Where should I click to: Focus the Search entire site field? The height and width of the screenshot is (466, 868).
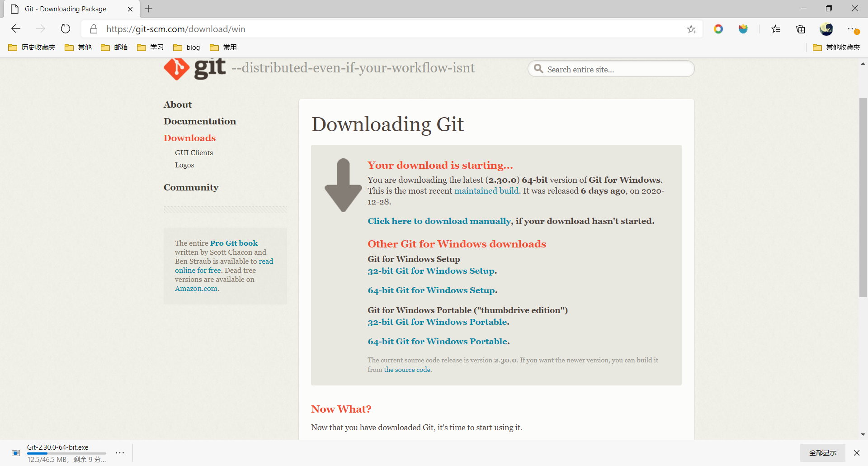point(617,69)
